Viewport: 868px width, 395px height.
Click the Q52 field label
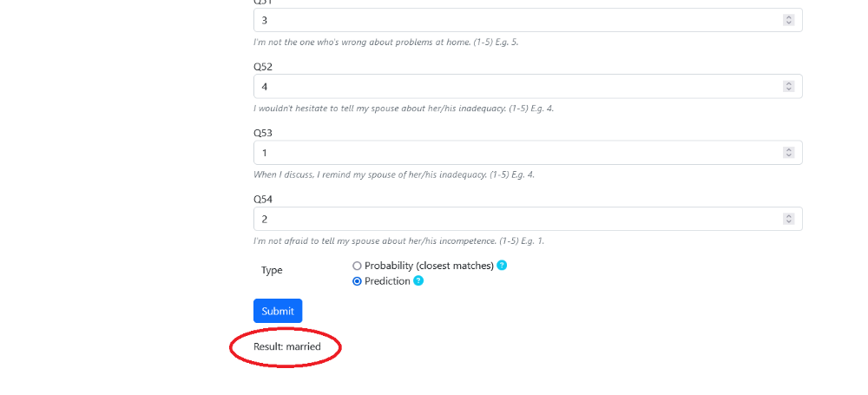coord(263,67)
